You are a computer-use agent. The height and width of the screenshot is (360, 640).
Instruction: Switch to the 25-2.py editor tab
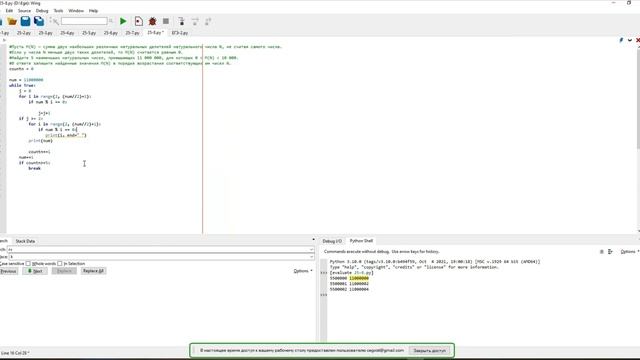pyautogui.click(x=24, y=33)
